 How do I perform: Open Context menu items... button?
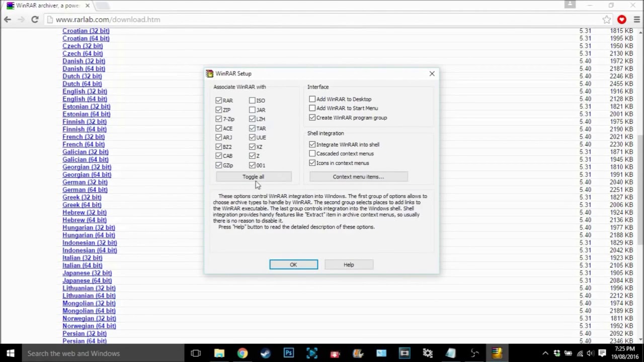pyautogui.click(x=358, y=177)
